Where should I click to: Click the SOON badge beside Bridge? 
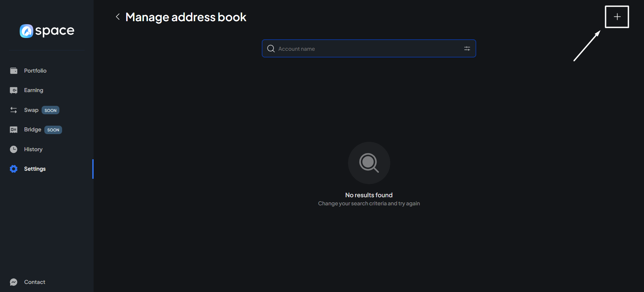click(53, 130)
